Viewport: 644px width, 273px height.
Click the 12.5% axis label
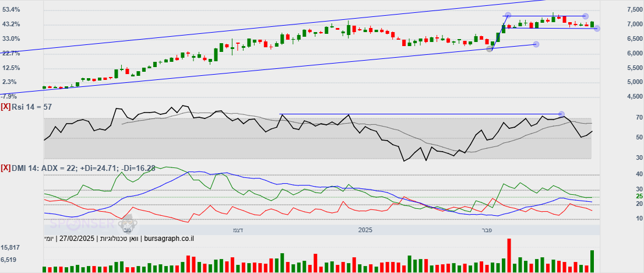(10, 68)
